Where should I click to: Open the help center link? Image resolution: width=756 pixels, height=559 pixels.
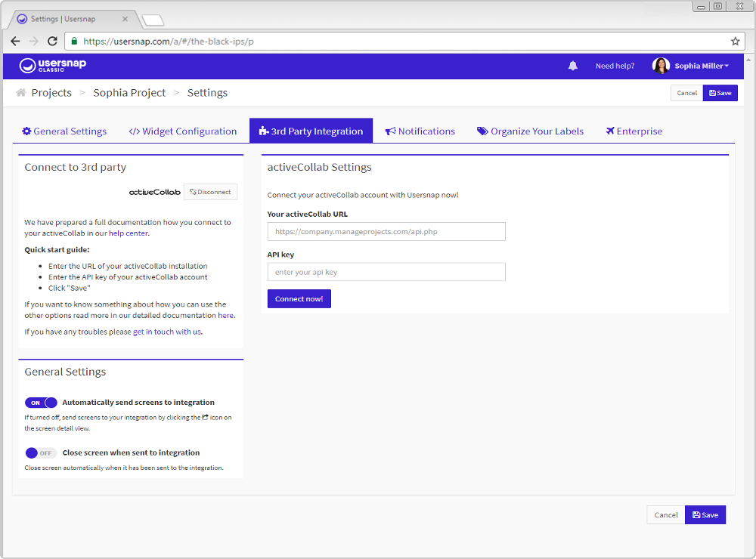click(x=129, y=233)
